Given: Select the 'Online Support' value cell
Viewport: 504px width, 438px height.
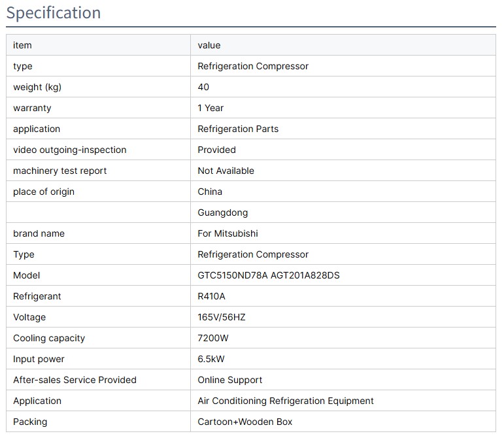Looking at the screenshot, I should click(230, 380).
